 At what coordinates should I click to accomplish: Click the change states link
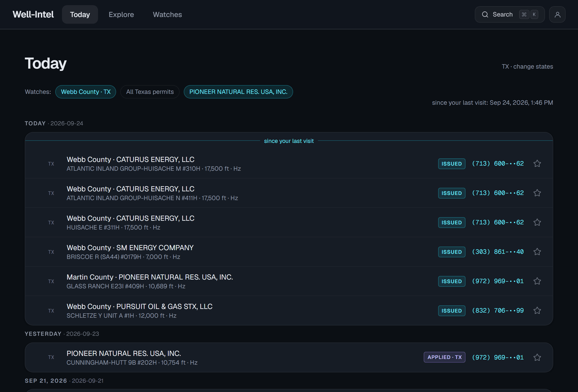coord(533,67)
